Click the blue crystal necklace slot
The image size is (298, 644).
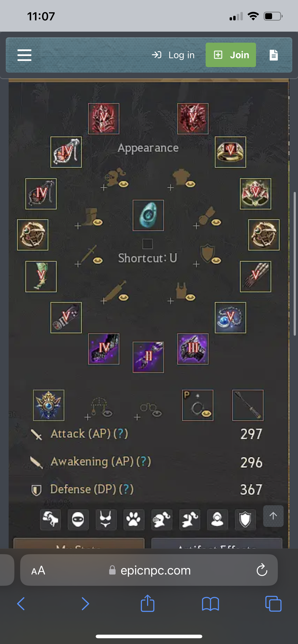(x=230, y=317)
